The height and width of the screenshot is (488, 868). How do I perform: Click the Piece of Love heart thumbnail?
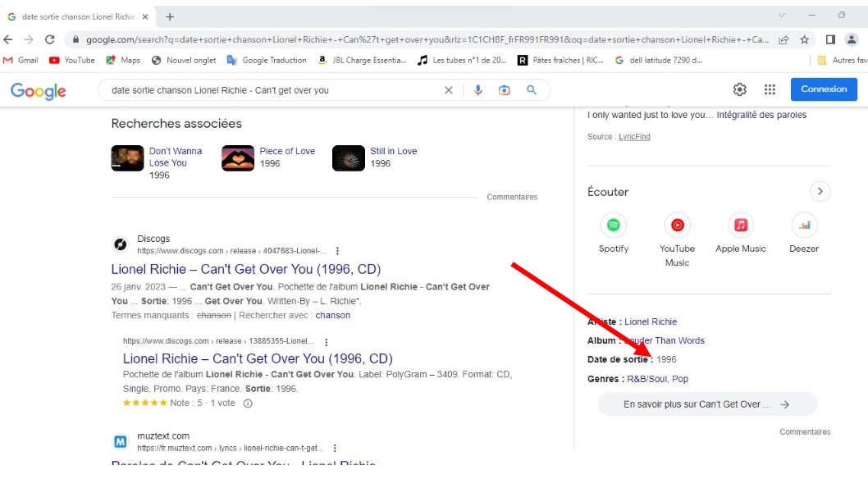coord(238,158)
